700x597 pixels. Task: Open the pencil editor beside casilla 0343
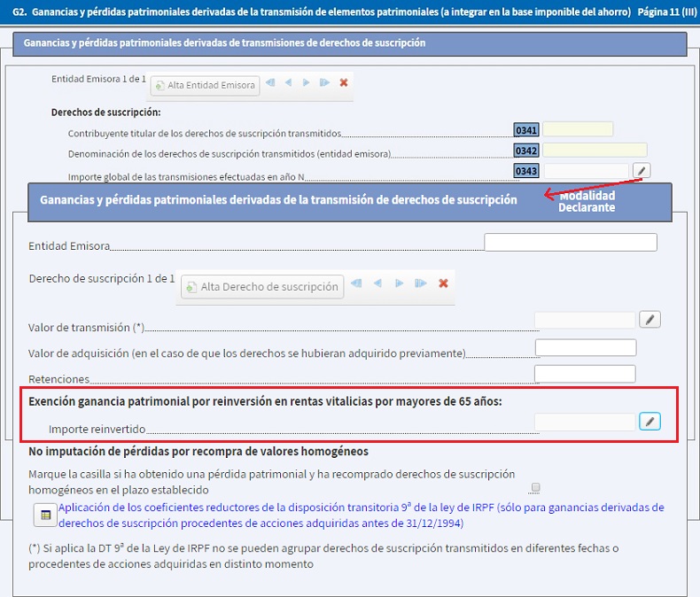pos(642,170)
